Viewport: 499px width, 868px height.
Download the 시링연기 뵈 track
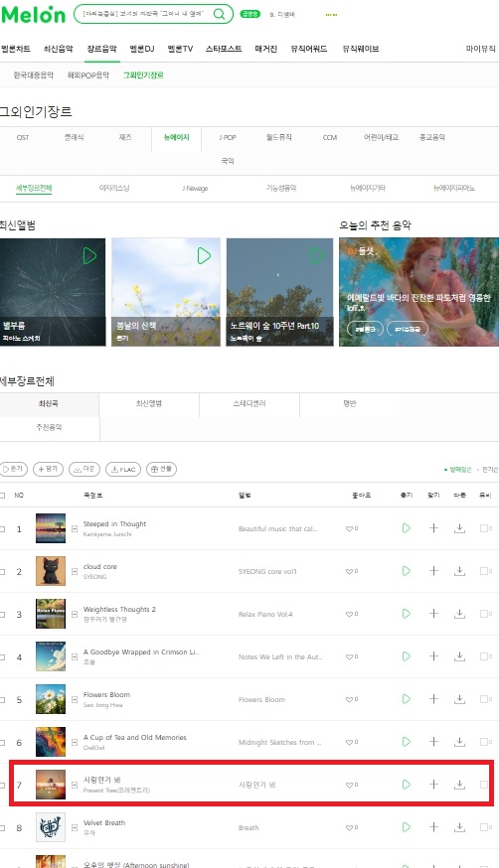[x=459, y=785]
